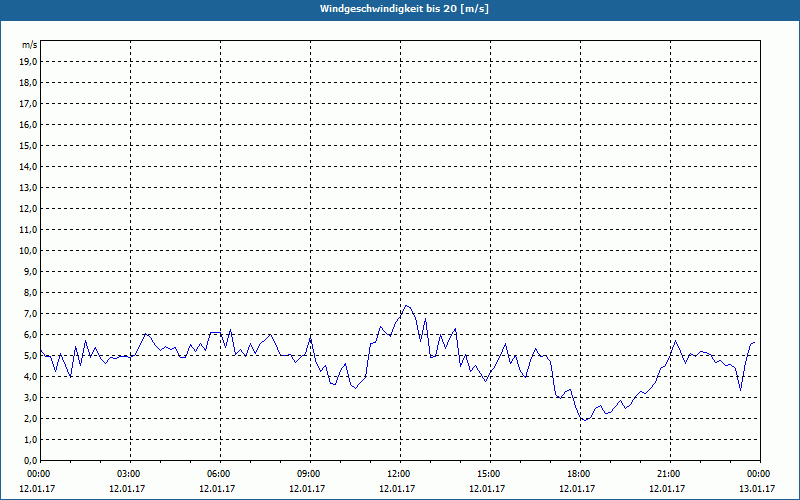The height and width of the screenshot is (500, 800).
Task: Click the "00:00" time label above 12.01.17
Action: pos(40,474)
